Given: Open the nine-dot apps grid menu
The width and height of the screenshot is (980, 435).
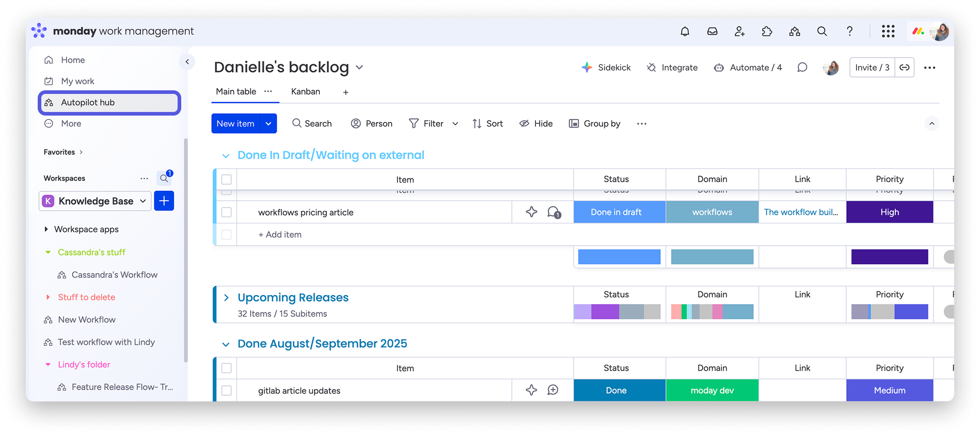Looking at the screenshot, I should 888,31.
